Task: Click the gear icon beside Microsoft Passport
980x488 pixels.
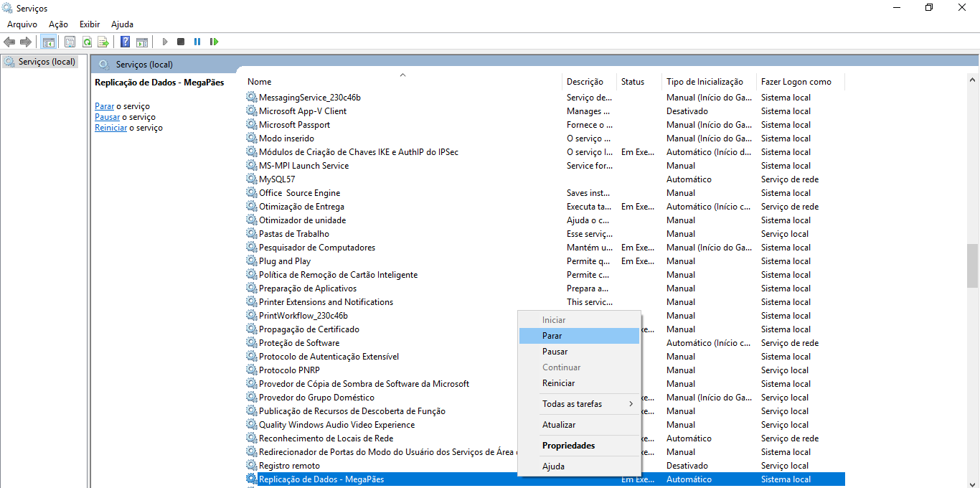Action: click(252, 125)
